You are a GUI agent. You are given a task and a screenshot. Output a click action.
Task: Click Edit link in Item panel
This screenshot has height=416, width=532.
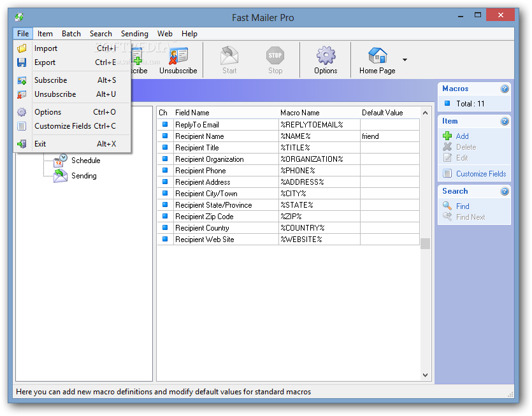point(462,158)
